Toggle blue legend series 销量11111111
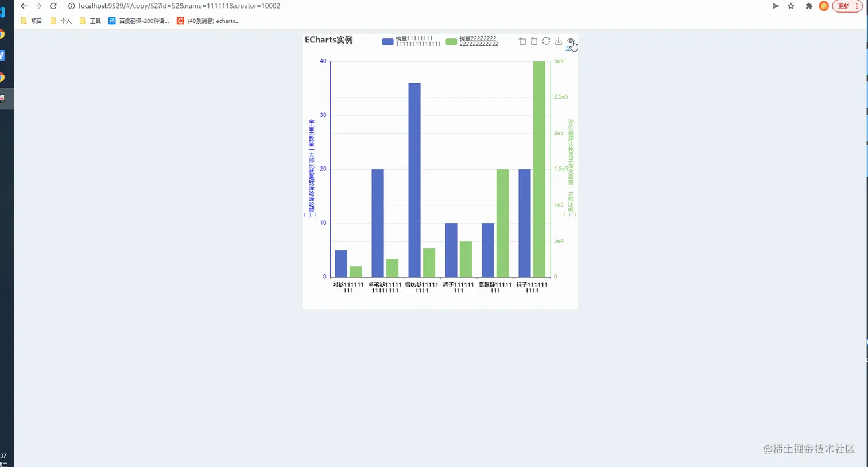868x467 pixels. tap(411, 41)
